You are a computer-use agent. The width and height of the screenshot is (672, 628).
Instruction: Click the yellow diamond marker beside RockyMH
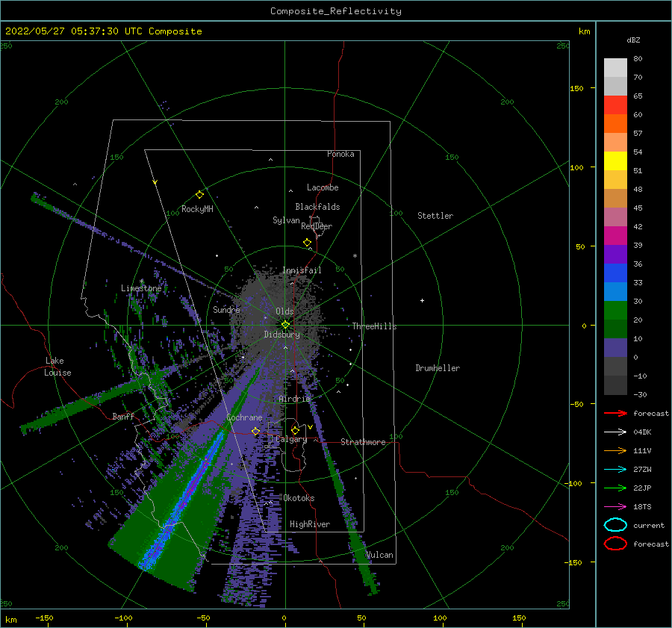[199, 195]
